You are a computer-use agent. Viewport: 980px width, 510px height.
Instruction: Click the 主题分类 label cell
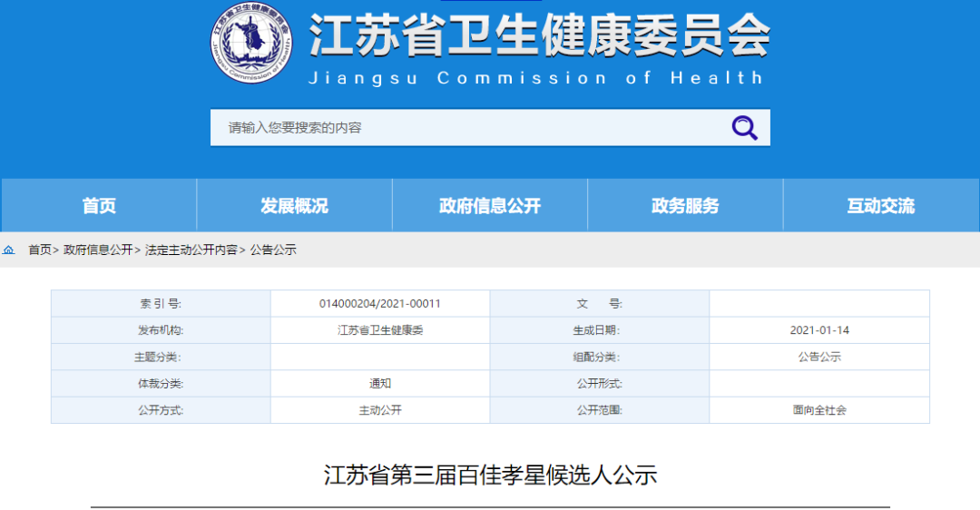click(x=161, y=357)
